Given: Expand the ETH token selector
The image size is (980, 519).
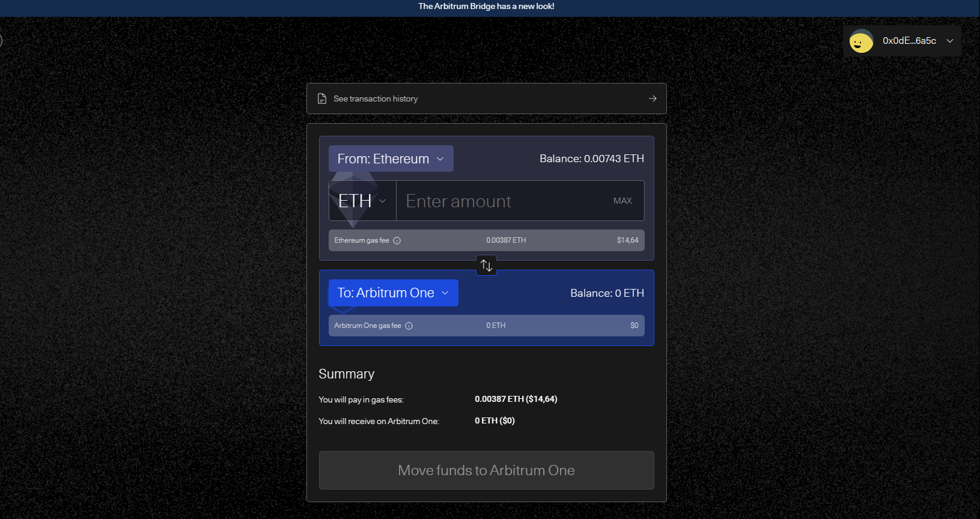Looking at the screenshot, I should point(362,201).
